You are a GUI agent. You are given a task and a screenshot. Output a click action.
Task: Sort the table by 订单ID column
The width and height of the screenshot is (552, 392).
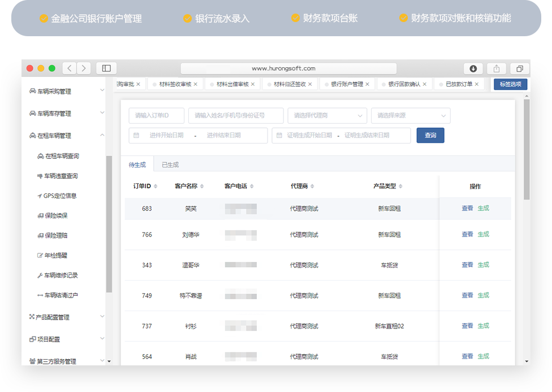click(x=156, y=187)
